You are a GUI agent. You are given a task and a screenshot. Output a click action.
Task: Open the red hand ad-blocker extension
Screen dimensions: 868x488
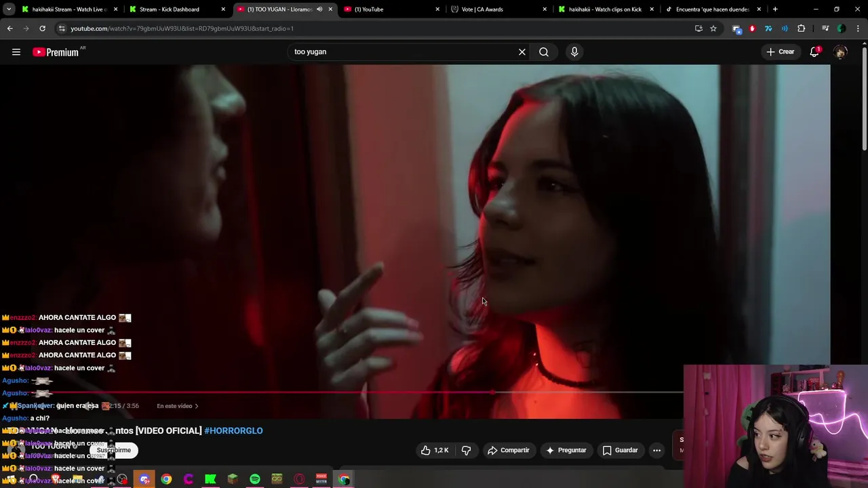click(x=752, y=28)
